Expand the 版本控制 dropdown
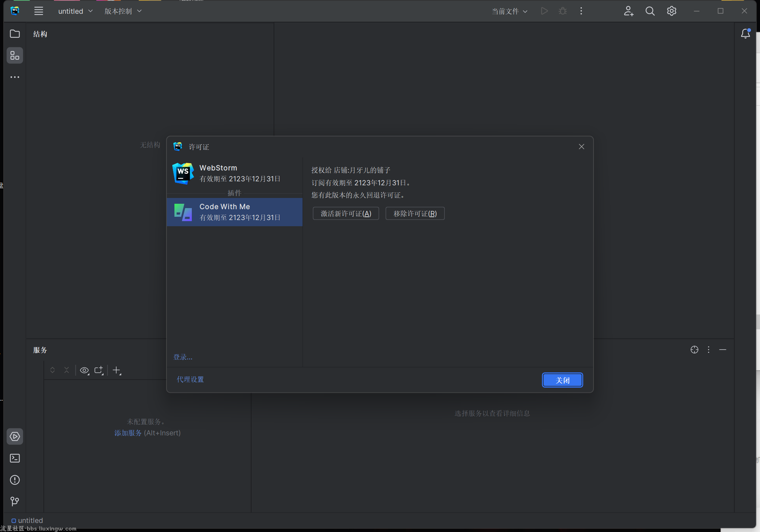The image size is (760, 532). (x=123, y=11)
